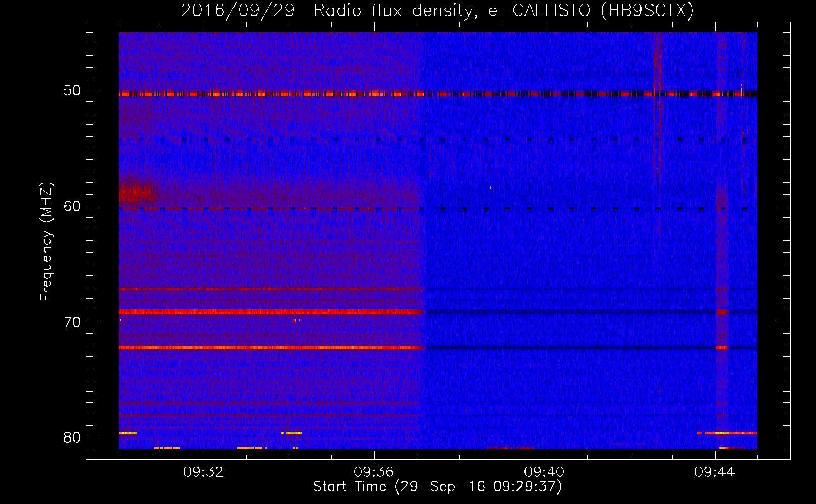Image resolution: width=816 pixels, height=504 pixels.
Task: Click the 'Start Time (29-Sep-16 09:29:37)' axis label
Action: pyautogui.click(x=437, y=487)
